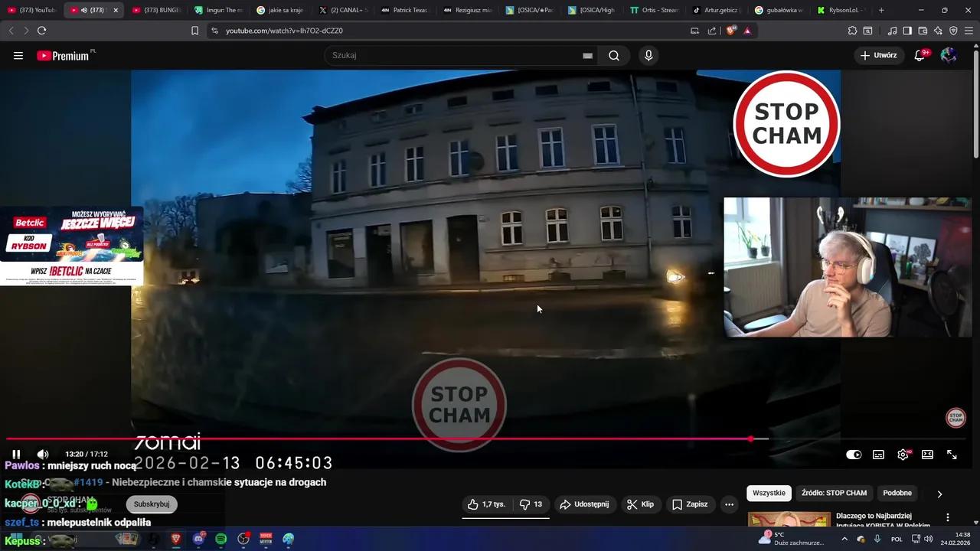Click the STOP CHAM channel watermark in player
The width and height of the screenshot is (980, 551).
pos(955,418)
